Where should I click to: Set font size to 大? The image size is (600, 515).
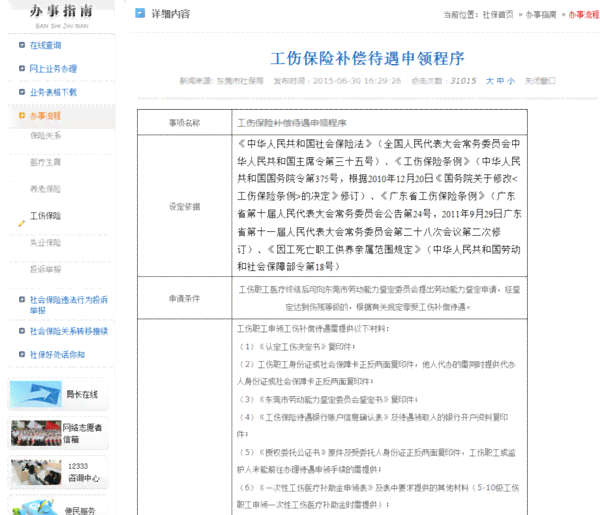(489, 81)
